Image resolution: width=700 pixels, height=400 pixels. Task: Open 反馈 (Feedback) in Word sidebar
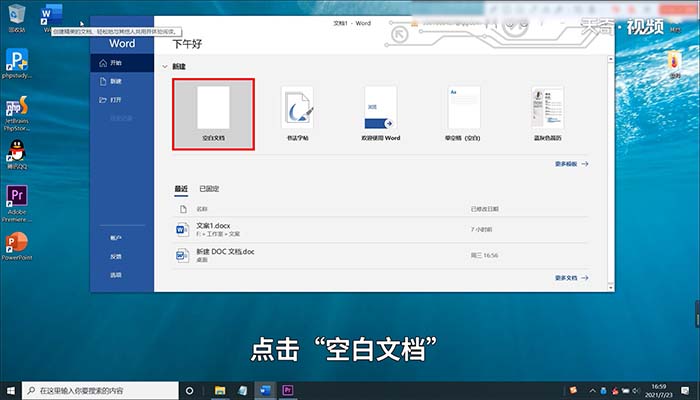tap(116, 257)
